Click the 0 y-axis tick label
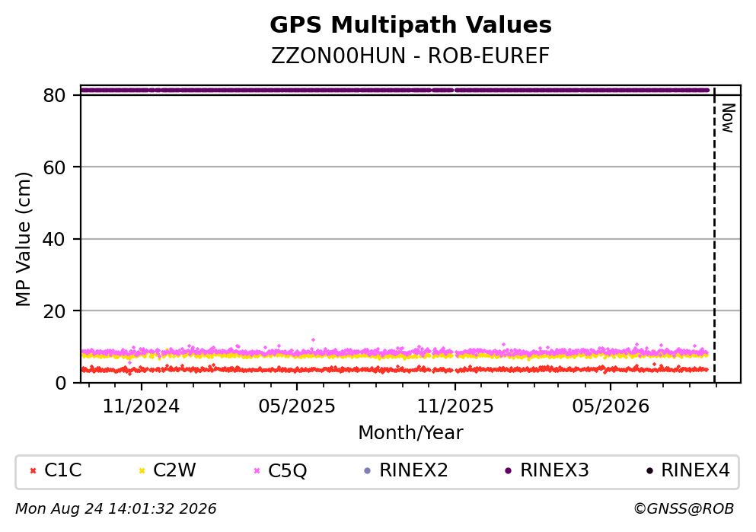This screenshot has height=532, width=756. coord(60,383)
